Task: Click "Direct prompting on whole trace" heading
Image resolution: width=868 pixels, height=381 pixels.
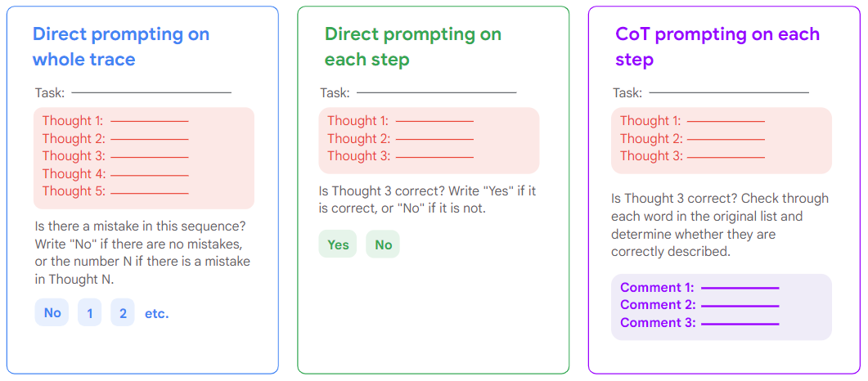Action: pyautogui.click(x=121, y=47)
